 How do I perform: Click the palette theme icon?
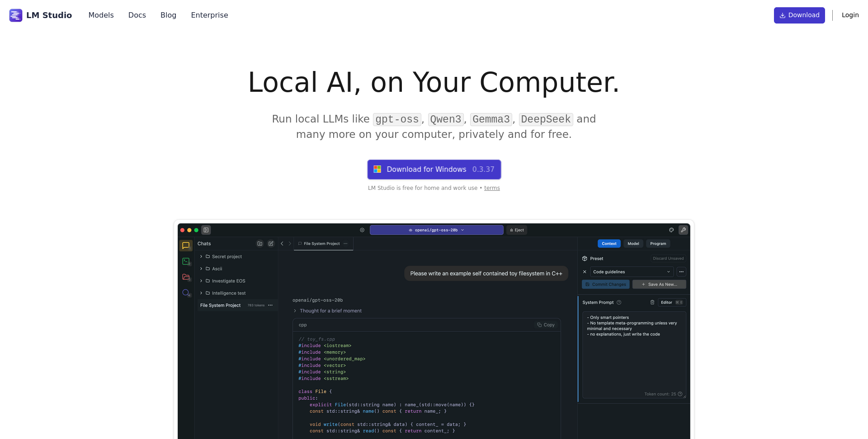671,230
